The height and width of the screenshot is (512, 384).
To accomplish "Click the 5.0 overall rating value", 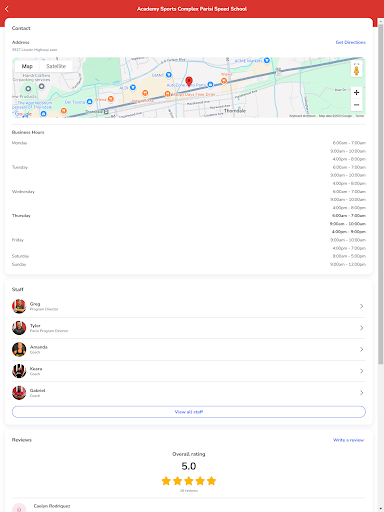I will pyautogui.click(x=189, y=466).
